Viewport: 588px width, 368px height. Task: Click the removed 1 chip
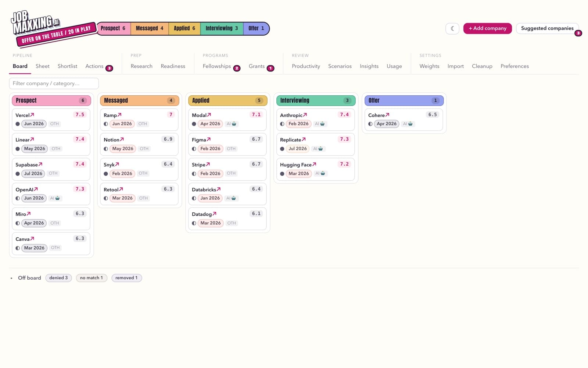126,278
